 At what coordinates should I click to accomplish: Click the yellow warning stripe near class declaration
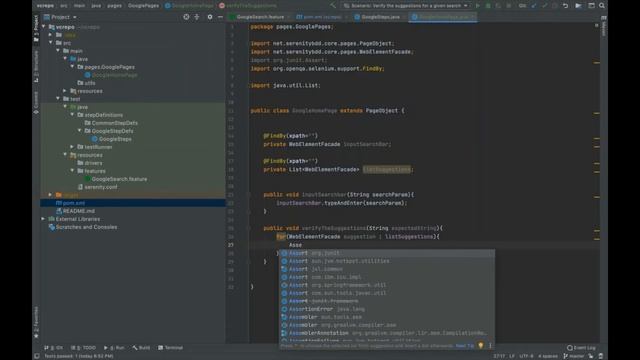pos(597,113)
